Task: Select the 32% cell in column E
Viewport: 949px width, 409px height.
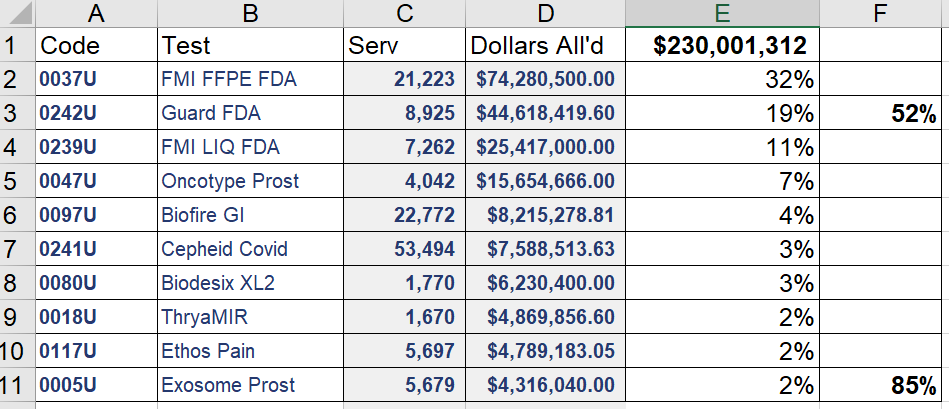Action: 722,79
